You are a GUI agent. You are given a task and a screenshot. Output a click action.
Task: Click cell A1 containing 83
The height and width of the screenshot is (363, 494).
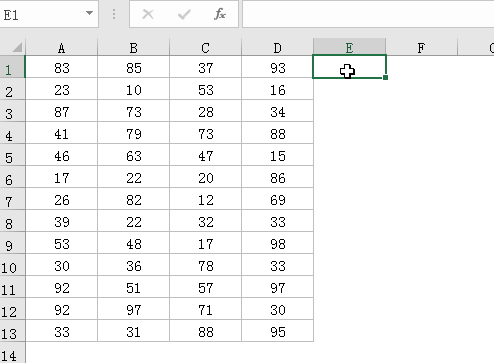click(x=61, y=67)
